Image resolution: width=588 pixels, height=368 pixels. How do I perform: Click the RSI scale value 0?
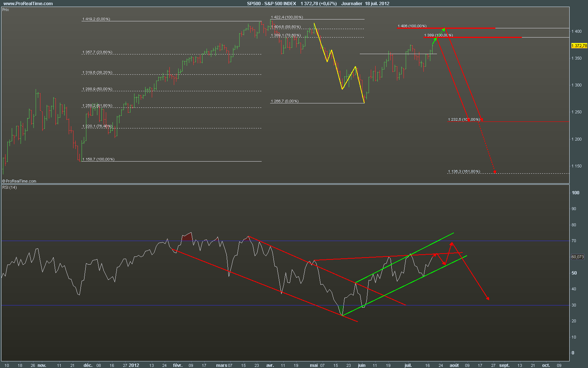[573, 353]
